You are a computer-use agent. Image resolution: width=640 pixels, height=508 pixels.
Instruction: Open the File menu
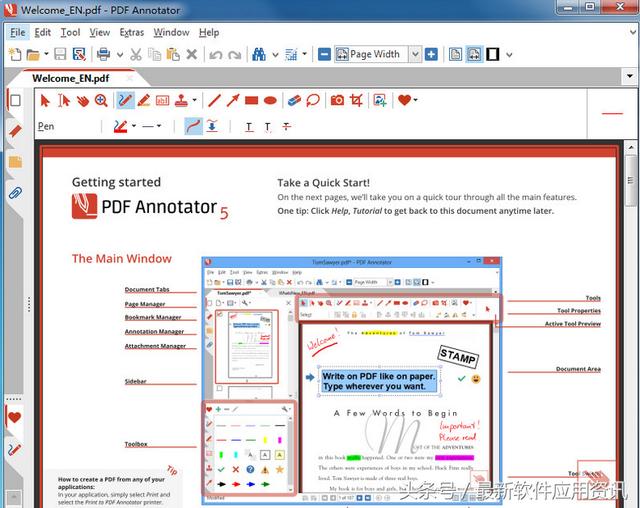[x=18, y=32]
